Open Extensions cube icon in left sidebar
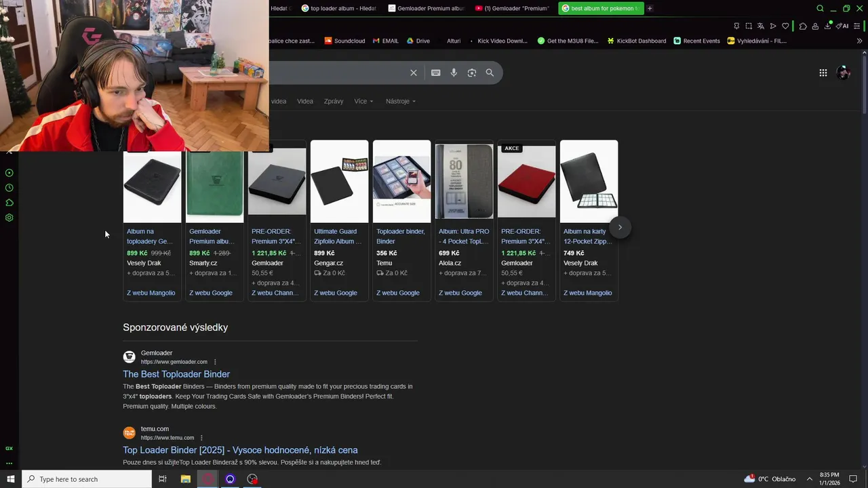The height and width of the screenshot is (488, 868). [9, 203]
